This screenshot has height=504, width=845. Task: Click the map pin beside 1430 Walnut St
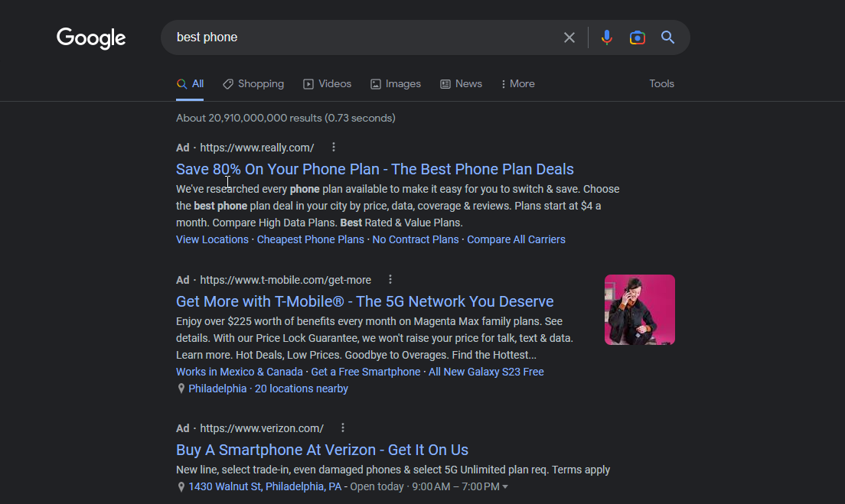181,486
